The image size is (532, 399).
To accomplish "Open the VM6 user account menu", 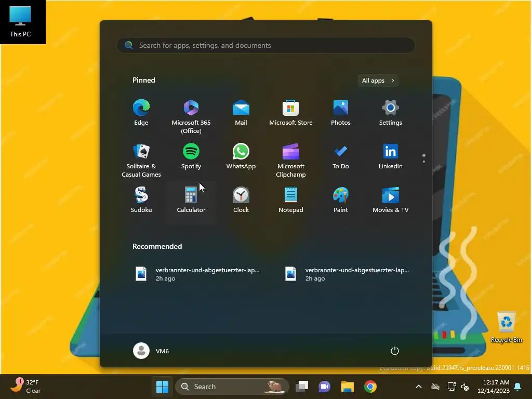I will click(151, 351).
